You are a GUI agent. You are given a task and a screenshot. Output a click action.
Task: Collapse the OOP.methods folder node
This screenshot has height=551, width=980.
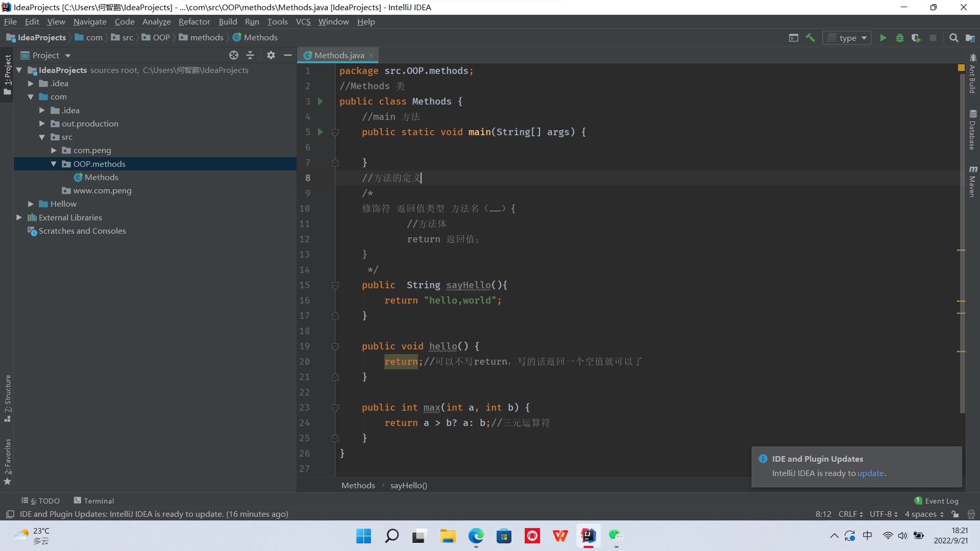(x=54, y=164)
